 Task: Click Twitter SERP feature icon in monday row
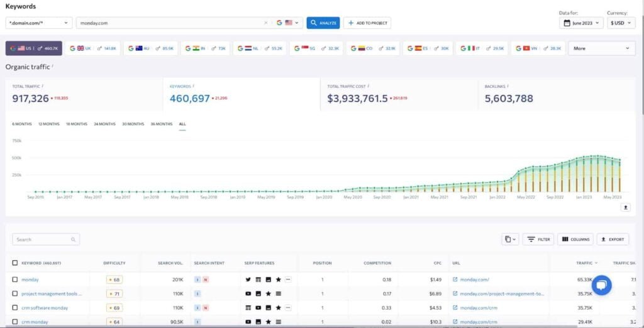(248, 280)
